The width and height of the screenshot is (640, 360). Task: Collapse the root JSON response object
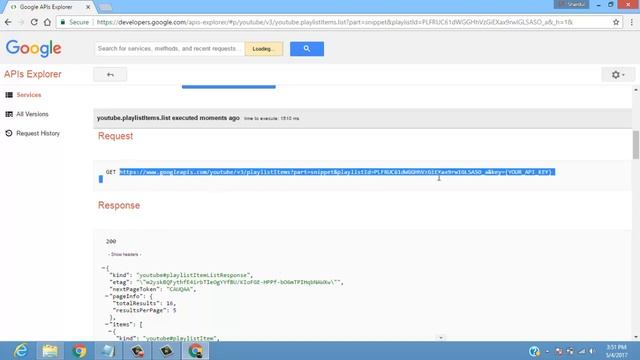103,268
